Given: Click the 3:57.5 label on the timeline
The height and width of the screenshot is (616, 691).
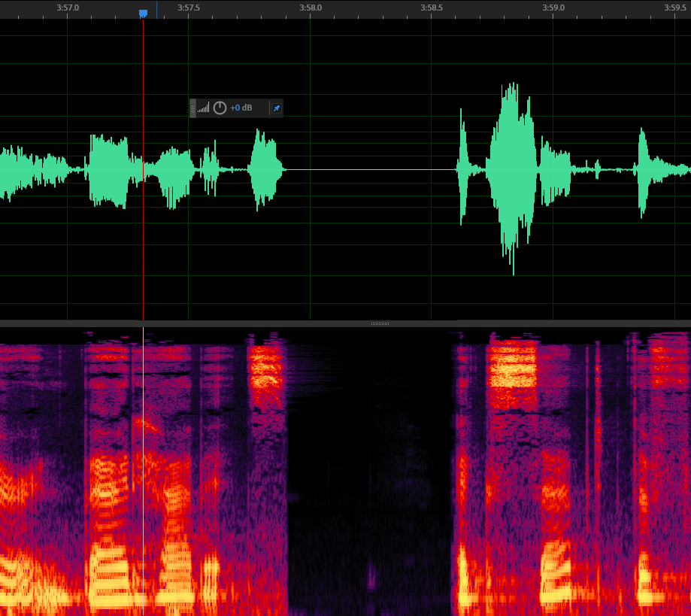Looking at the screenshot, I should tap(189, 8).
